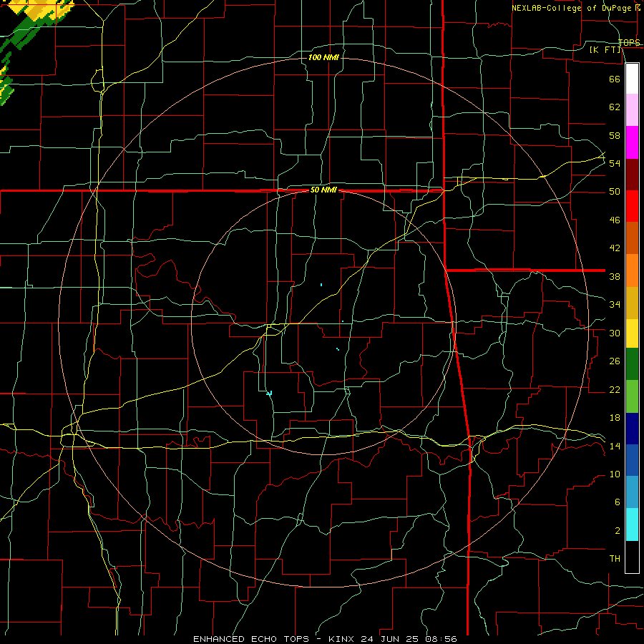Click the yellow 30 kft legend swatch
This screenshot has height=644, width=644.
click(x=632, y=333)
